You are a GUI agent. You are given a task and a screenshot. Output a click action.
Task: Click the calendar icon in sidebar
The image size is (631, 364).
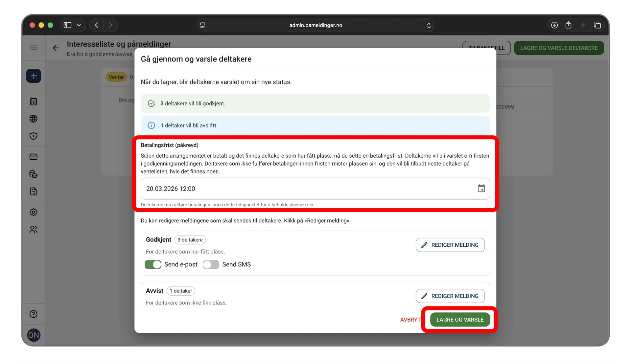[34, 102]
